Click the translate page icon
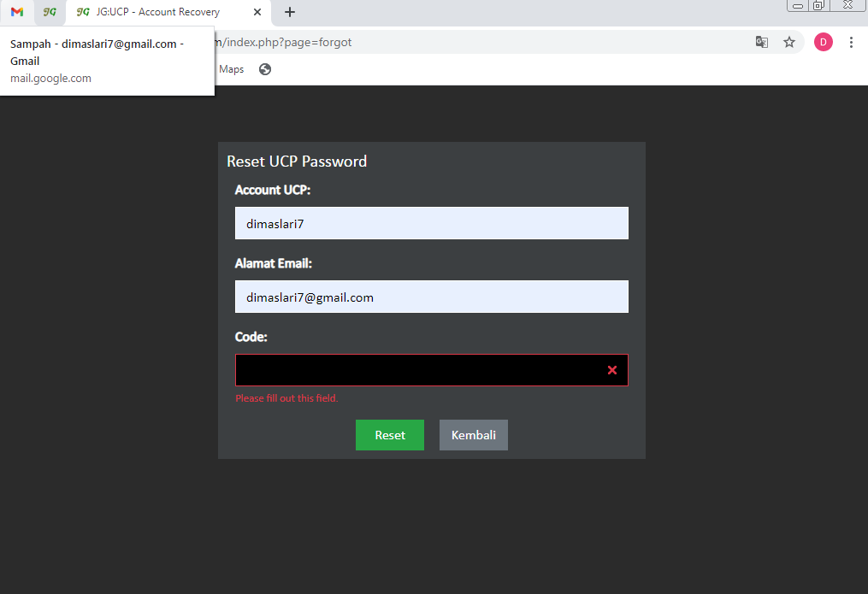868x594 pixels. [x=762, y=42]
